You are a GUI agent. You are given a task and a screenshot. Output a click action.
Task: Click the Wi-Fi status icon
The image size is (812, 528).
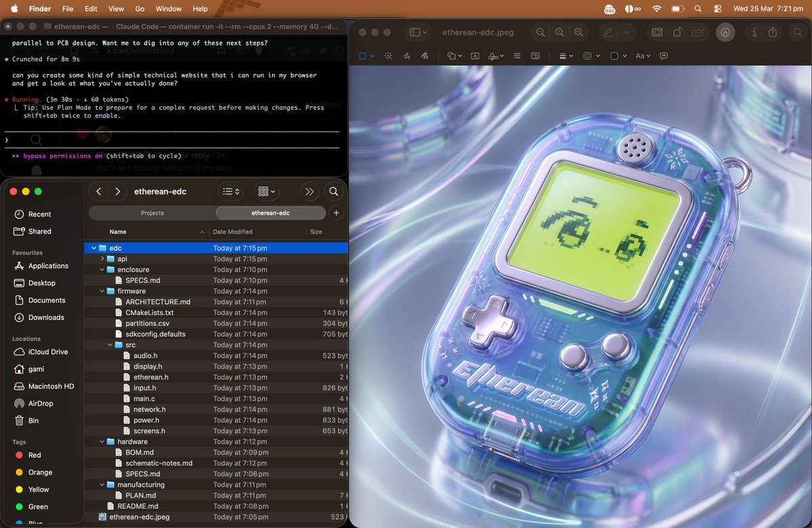[657, 9]
